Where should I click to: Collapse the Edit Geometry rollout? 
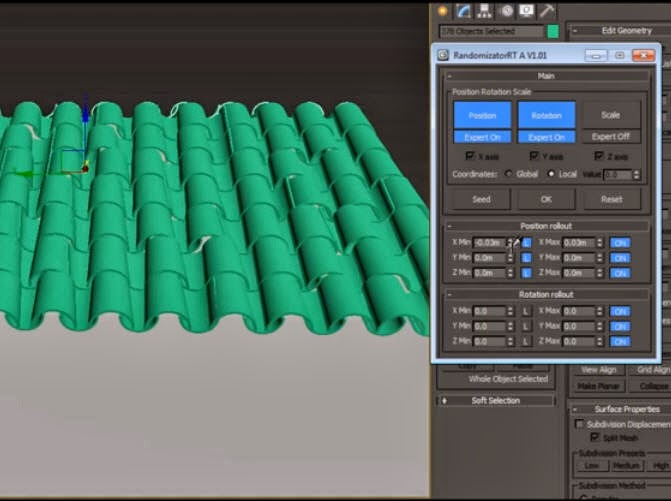click(x=620, y=30)
